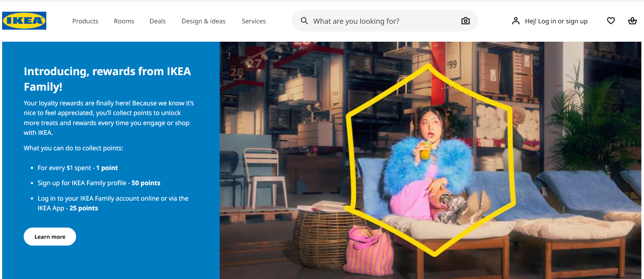Click the 'Sign up for IKEA Family profile' bullet
Viewport: 644px width, 279px height.
[x=99, y=183]
